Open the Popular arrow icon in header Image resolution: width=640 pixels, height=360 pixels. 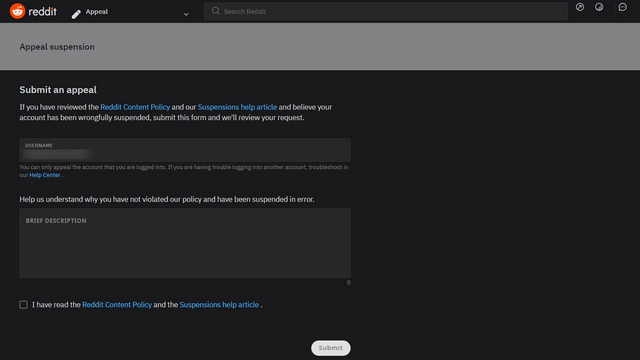coord(580,7)
